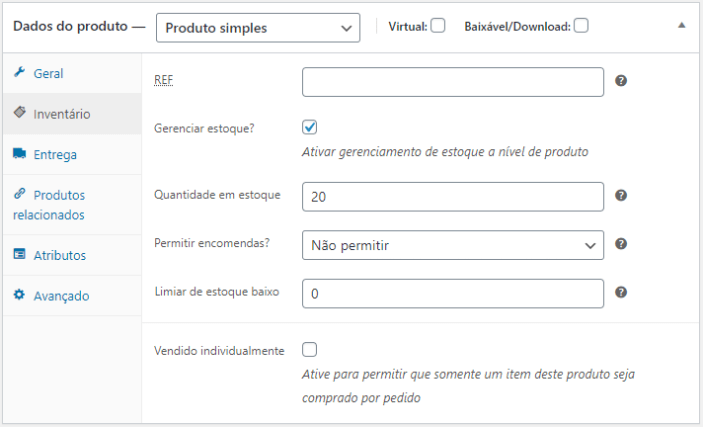Click the truck icon beside Entrega
The image size is (703, 427).
tap(19, 154)
